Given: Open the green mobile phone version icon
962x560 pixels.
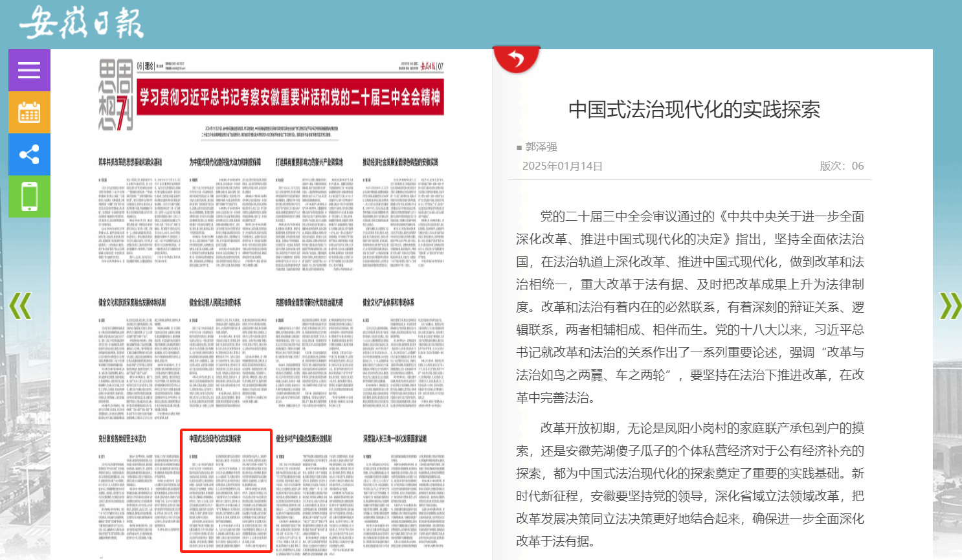Looking at the screenshot, I should click(29, 196).
